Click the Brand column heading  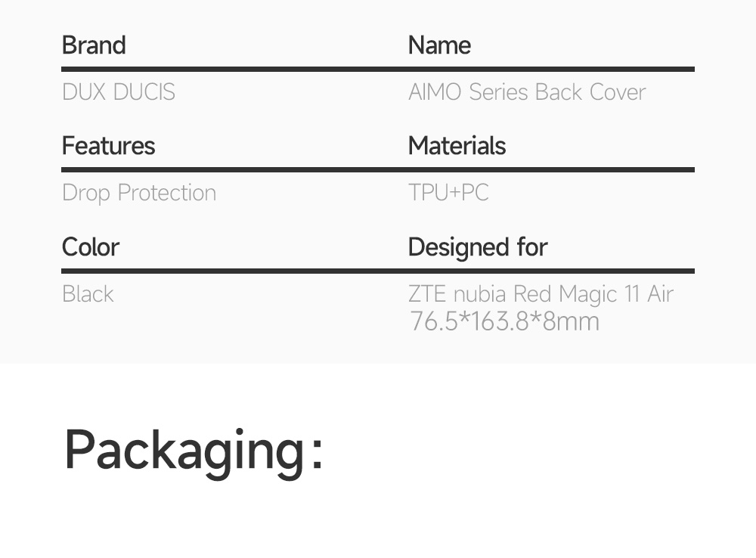(x=94, y=45)
